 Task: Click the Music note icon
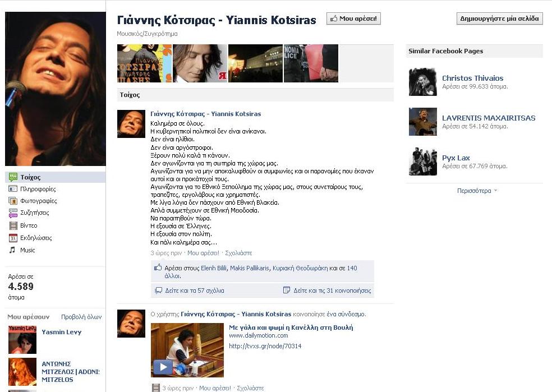[12, 250]
